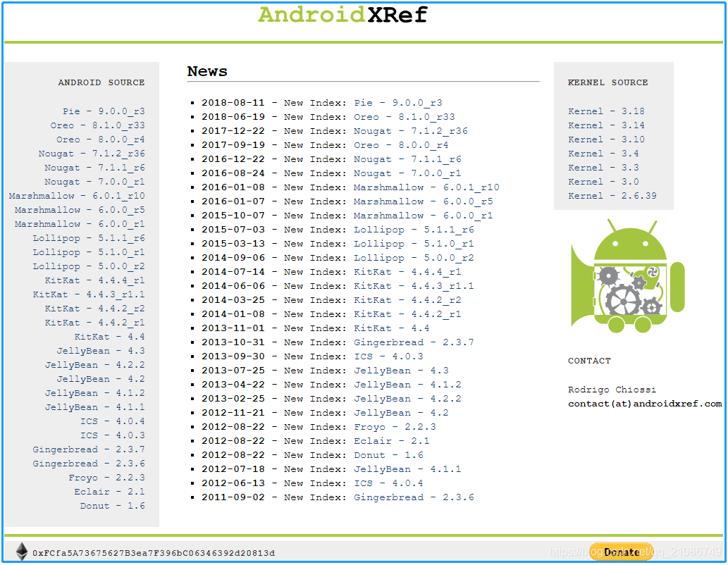The height and width of the screenshot is (565, 728).
Task: Click the 2018-08-11 news date
Action: 233,103
